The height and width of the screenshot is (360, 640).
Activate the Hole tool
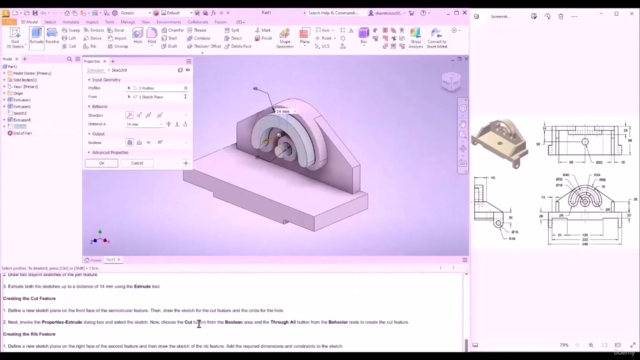coord(138,36)
